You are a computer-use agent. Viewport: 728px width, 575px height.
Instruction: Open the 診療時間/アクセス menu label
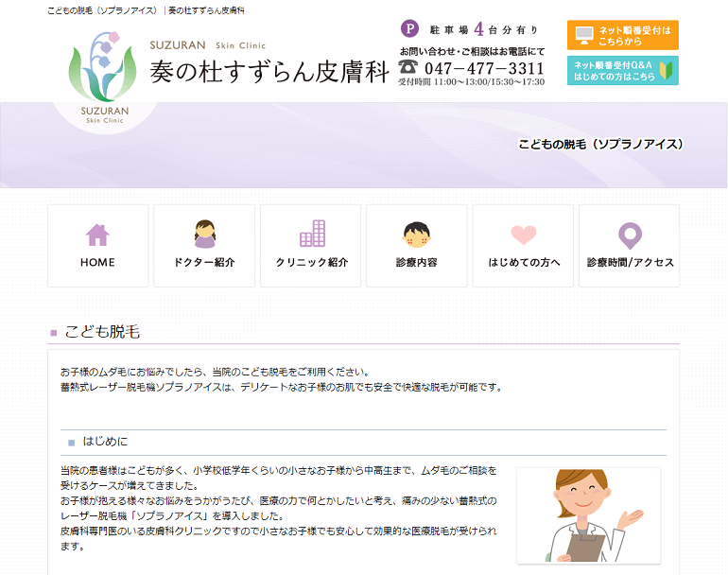tap(630, 262)
